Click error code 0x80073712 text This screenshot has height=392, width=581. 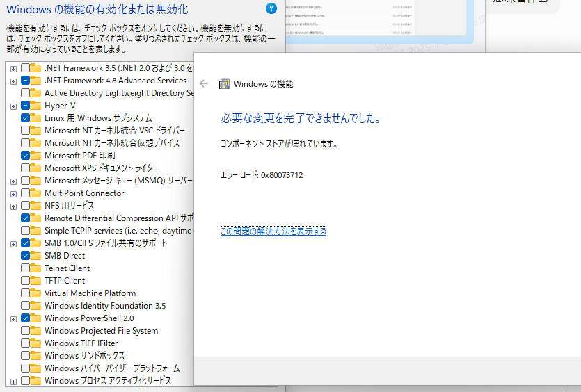pyautogui.click(x=282, y=175)
